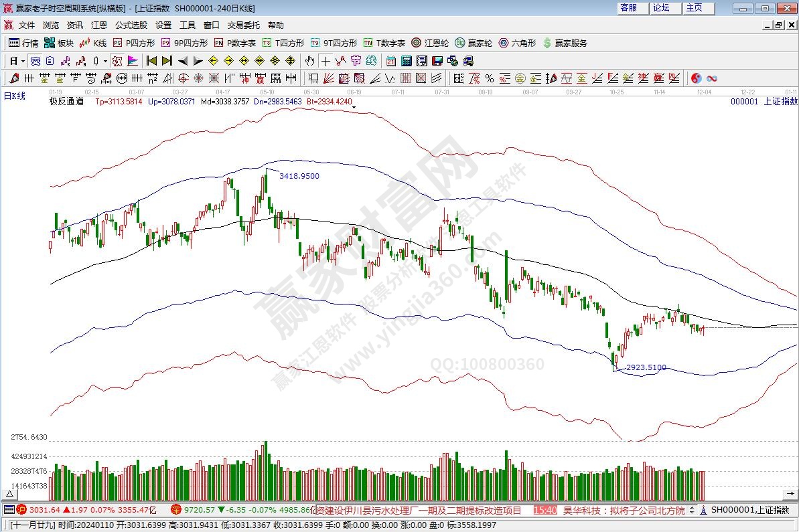Jump to first bar with skip-start arrow
The height and width of the screenshot is (532, 799).
click(151, 61)
